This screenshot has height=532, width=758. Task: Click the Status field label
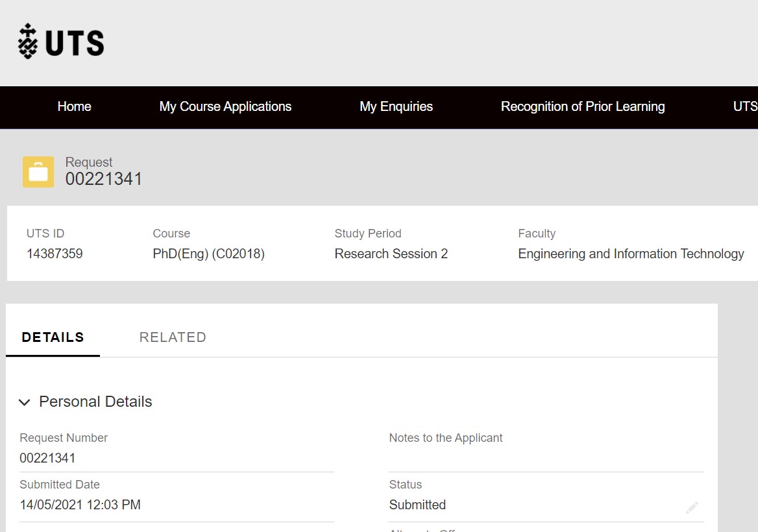(x=405, y=485)
